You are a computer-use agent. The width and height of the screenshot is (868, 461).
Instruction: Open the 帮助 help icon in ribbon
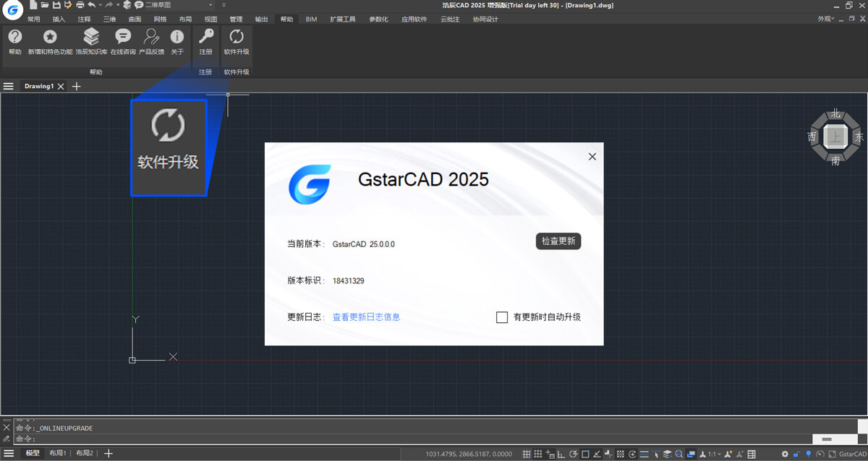click(x=14, y=37)
